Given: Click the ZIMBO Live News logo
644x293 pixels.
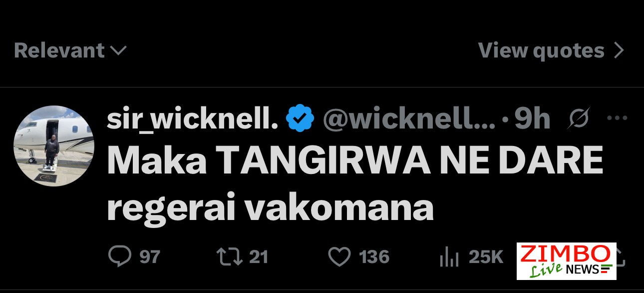Looking at the screenshot, I should [x=566, y=261].
